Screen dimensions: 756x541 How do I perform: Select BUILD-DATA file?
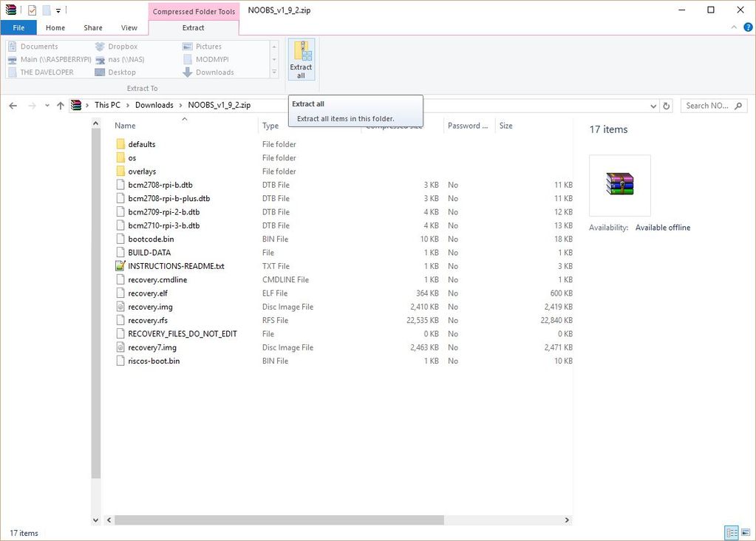point(143,252)
